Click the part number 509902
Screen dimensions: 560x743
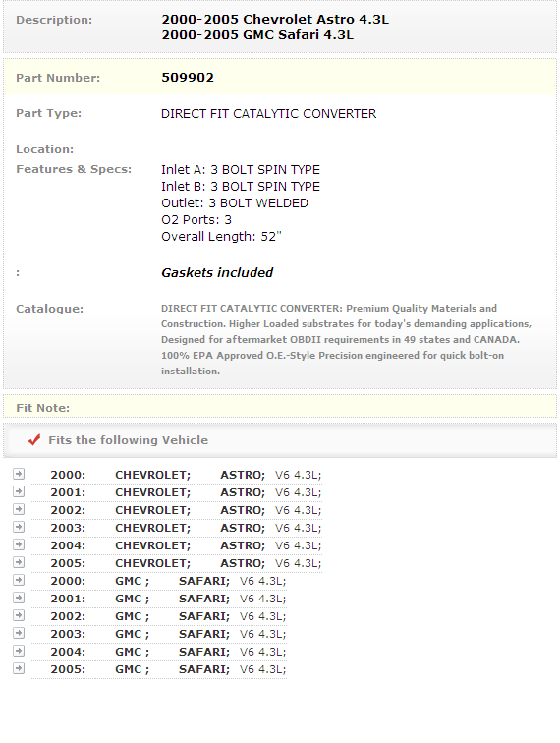pyautogui.click(x=188, y=78)
